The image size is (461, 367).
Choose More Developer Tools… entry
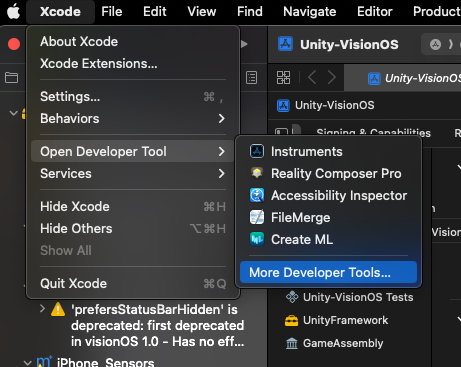click(328, 272)
